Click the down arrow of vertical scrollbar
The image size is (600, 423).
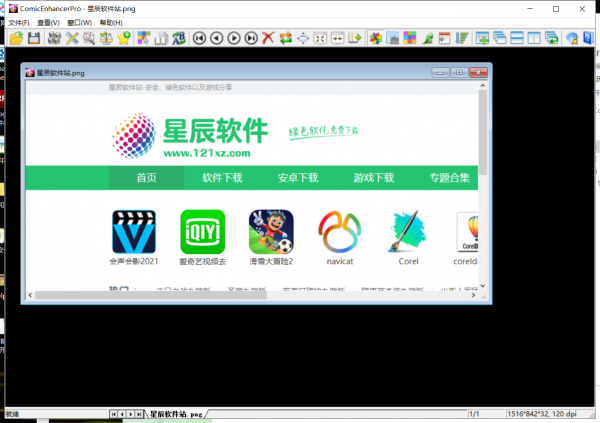point(483,286)
